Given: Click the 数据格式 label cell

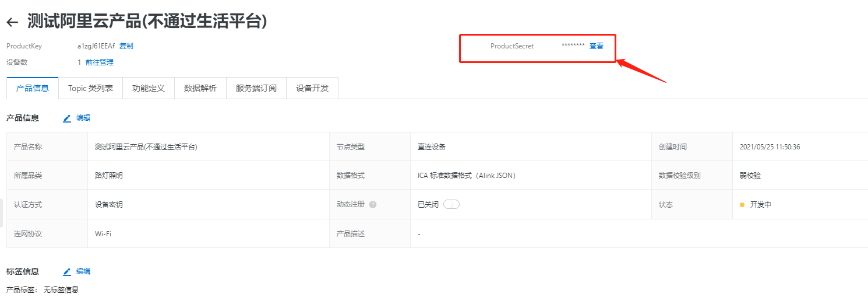Looking at the screenshot, I should point(370,176).
